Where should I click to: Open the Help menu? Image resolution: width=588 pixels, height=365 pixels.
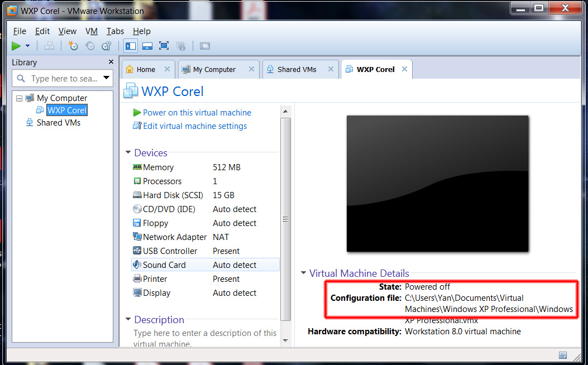point(142,31)
